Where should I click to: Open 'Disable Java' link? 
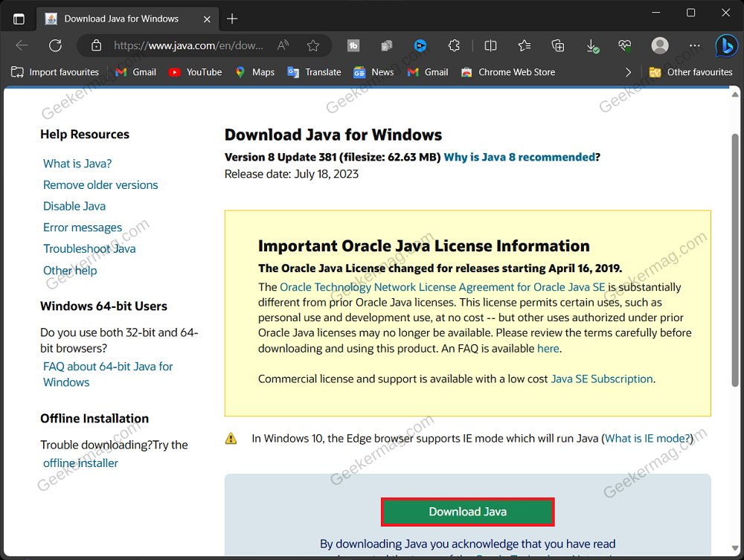pos(74,206)
